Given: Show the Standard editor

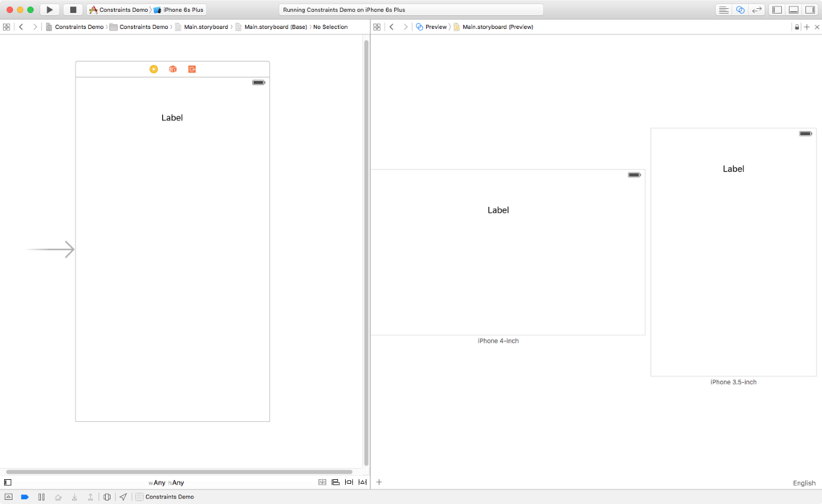Looking at the screenshot, I should pos(723,10).
